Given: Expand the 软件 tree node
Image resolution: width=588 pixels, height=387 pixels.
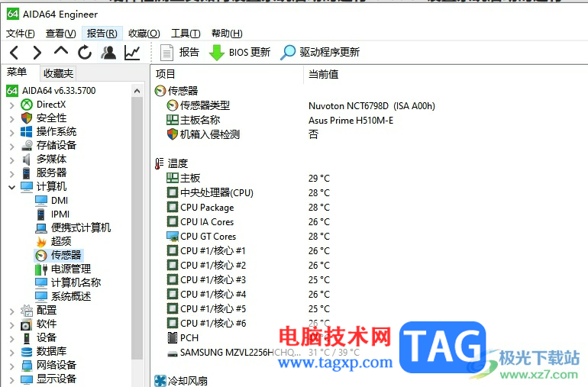Looking at the screenshot, I should point(11,324).
